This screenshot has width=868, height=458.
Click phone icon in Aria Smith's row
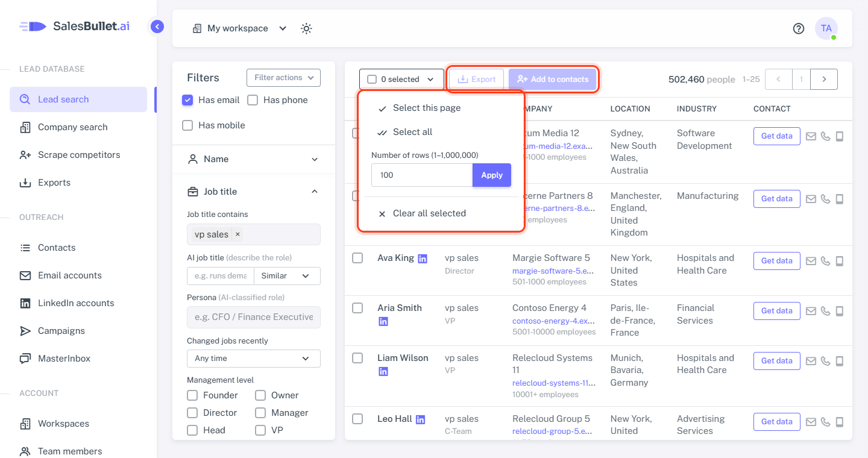tap(826, 311)
